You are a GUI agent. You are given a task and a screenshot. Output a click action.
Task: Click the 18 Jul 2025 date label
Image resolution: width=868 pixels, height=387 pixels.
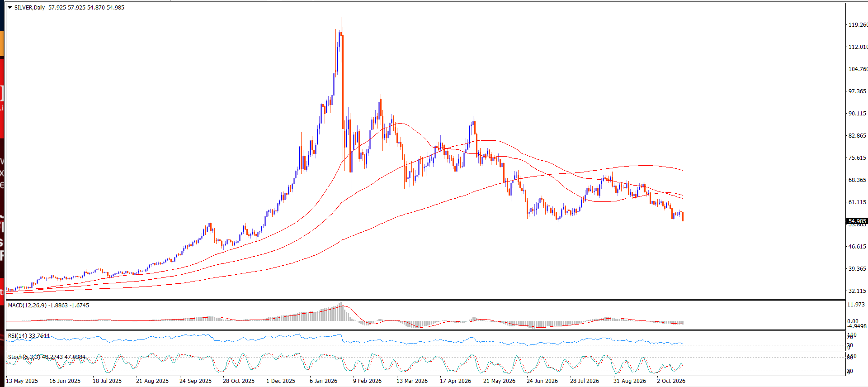(107, 381)
